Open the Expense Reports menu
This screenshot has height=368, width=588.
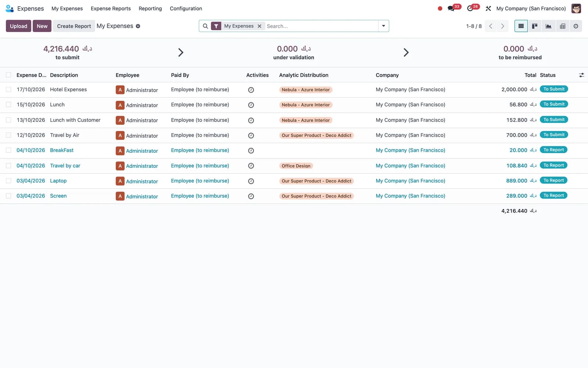111,8
